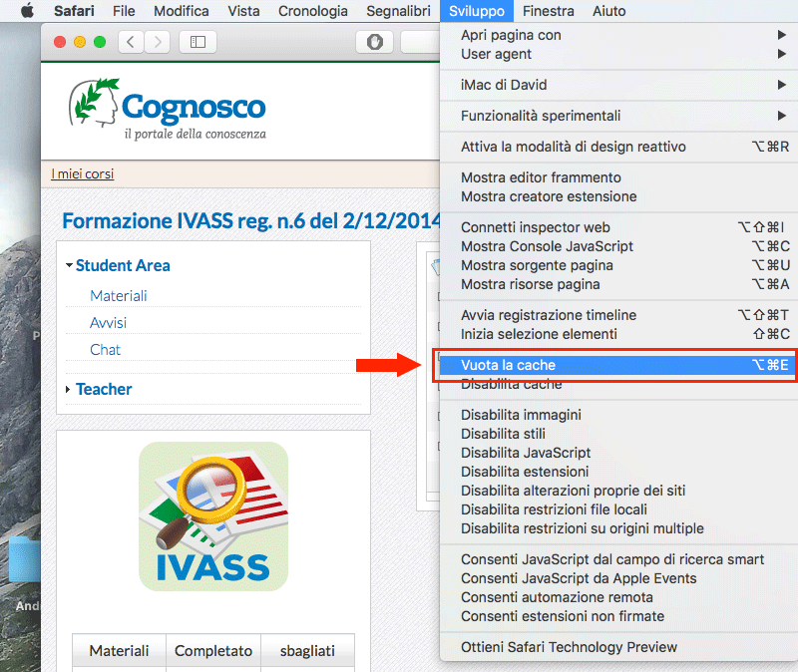Go forward with Safari's forward arrow

pyautogui.click(x=158, y=42)
